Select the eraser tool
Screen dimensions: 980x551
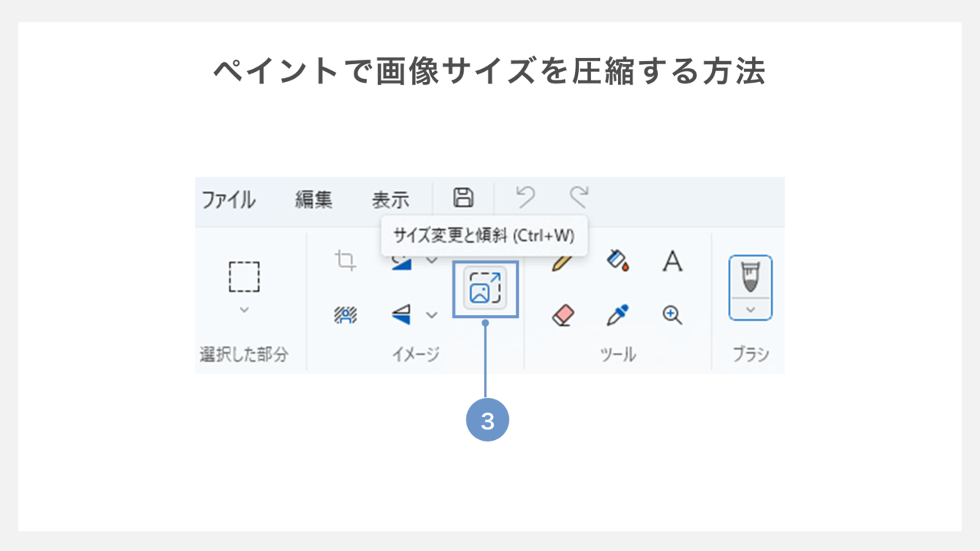pos(563,315)
